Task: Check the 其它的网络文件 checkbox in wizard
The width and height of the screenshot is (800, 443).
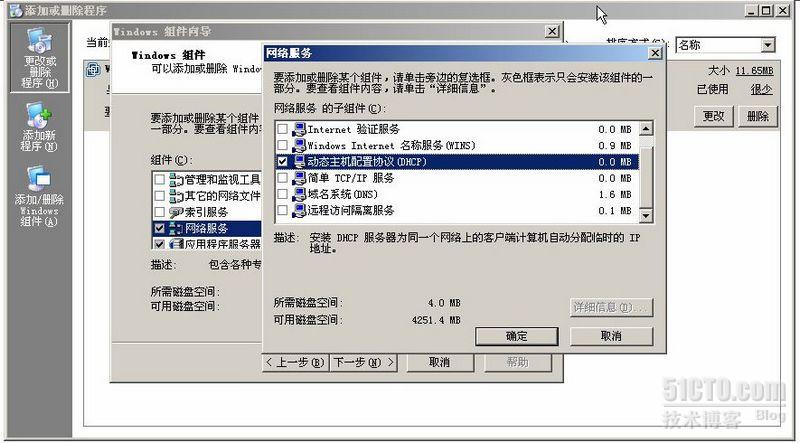Action: click(160, 196)
